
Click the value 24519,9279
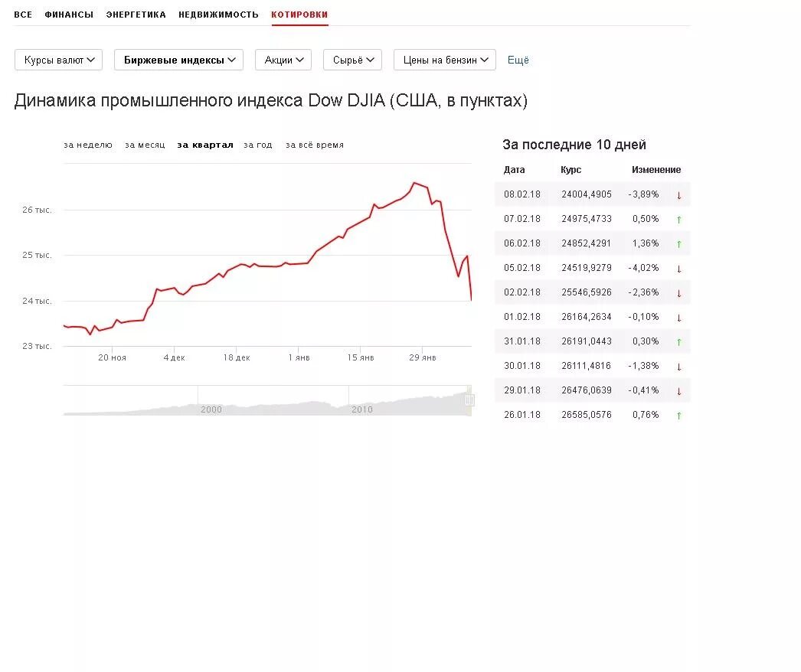click(587, 268)
